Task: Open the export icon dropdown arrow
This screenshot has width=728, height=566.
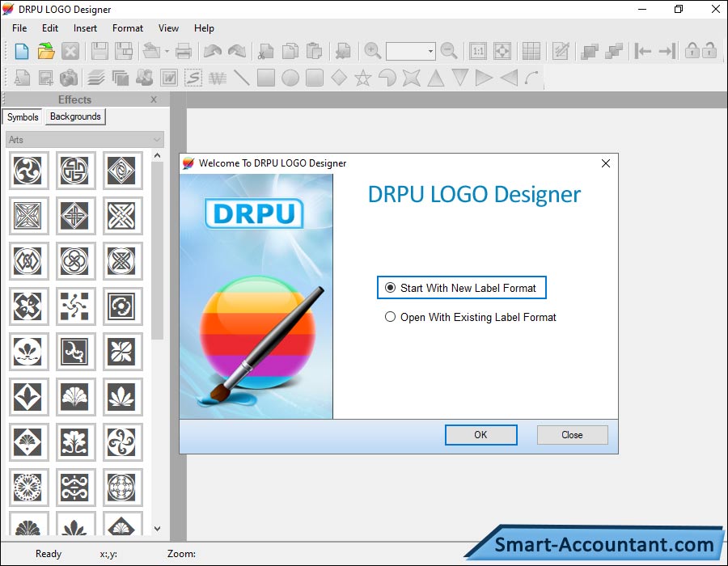Action: pyautogui.click(x=167, y=51)
